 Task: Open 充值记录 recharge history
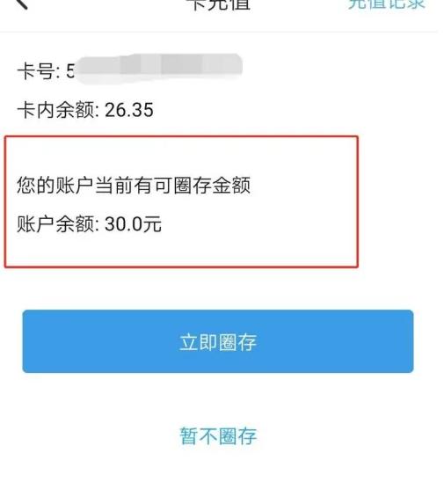(x=387, y=4)
